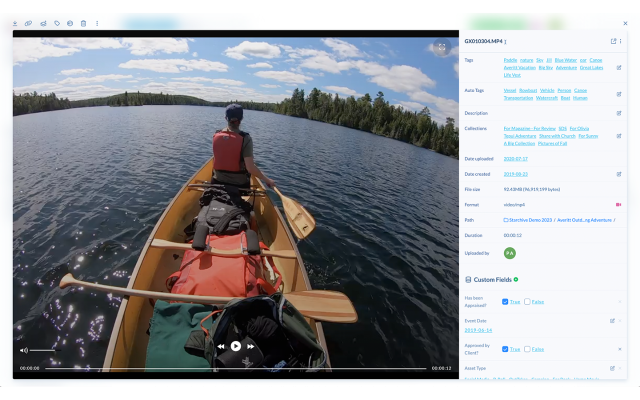640x400 pixels.
Task: Click the download icon in top toolbar
Action: (15, 22)
